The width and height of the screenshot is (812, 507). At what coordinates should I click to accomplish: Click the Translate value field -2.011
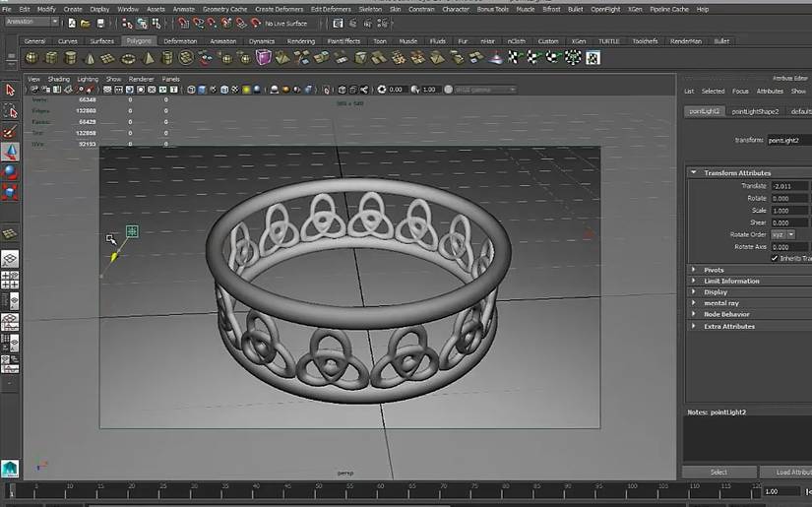click(x=789, y=186)
